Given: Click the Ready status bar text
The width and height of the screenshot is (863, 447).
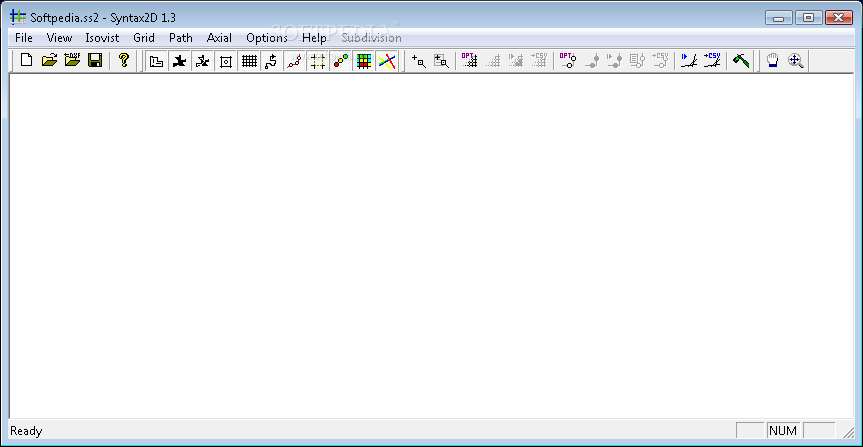Looking at the screenshot, I should (x=26, y=431).
